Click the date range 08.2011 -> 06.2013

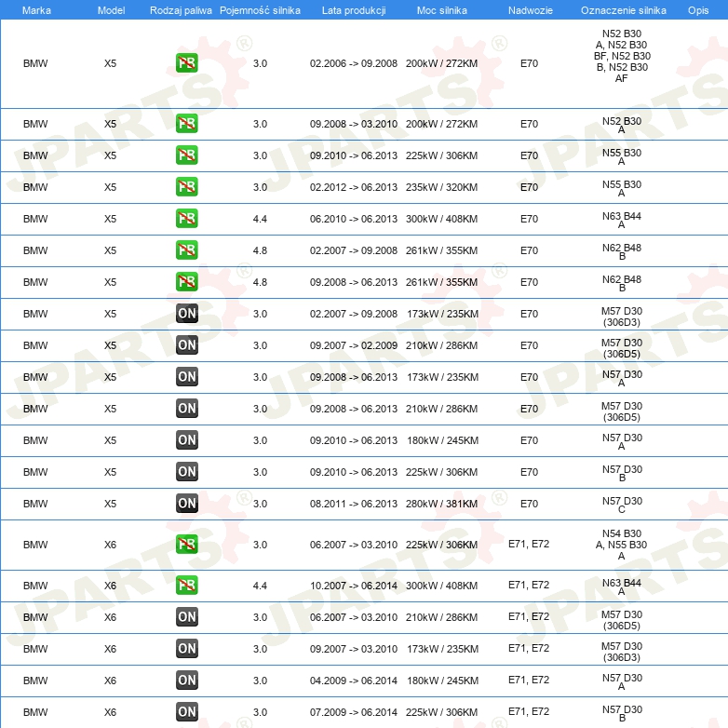pos(354,504)
